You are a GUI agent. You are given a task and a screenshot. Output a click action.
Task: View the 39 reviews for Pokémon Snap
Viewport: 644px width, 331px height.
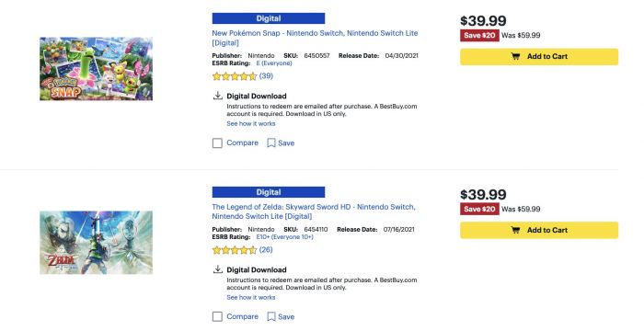[266, 76]
